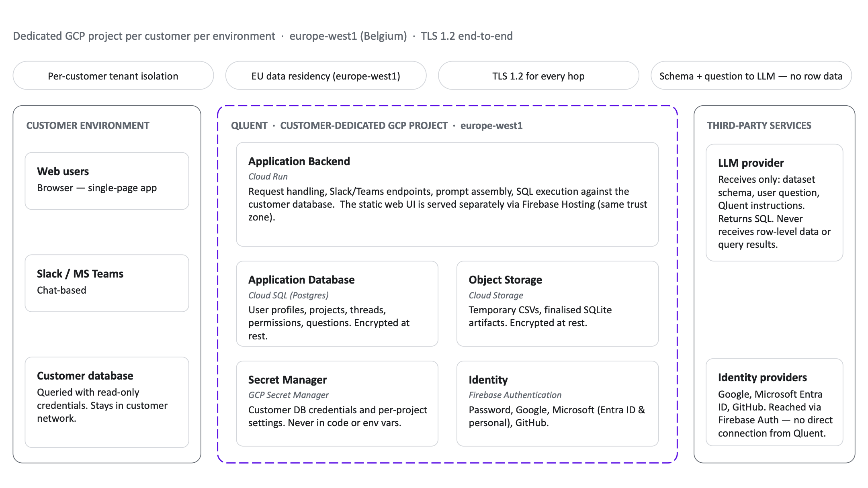
Task: Click the Web users box
Action: [x=107, y=181]
